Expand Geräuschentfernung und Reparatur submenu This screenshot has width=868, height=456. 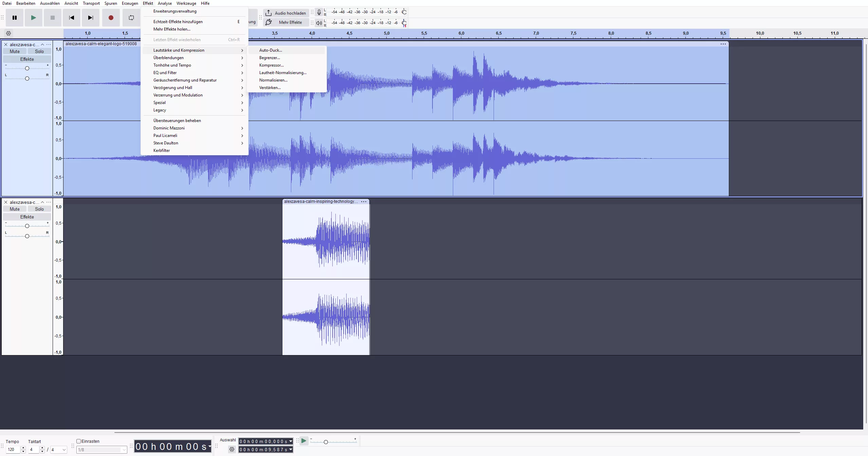coord(195,80)
